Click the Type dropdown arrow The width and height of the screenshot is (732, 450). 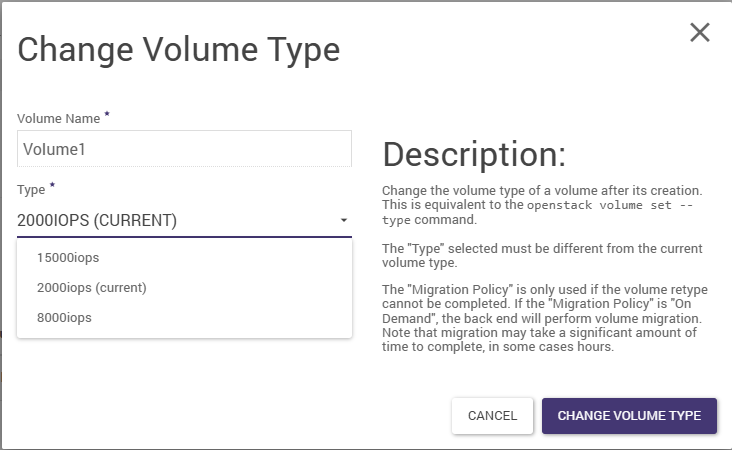click(343, 221)
